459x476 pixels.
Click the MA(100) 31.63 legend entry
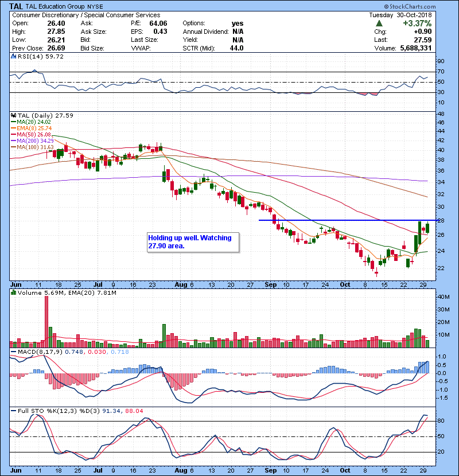click(x=33, y=147)
